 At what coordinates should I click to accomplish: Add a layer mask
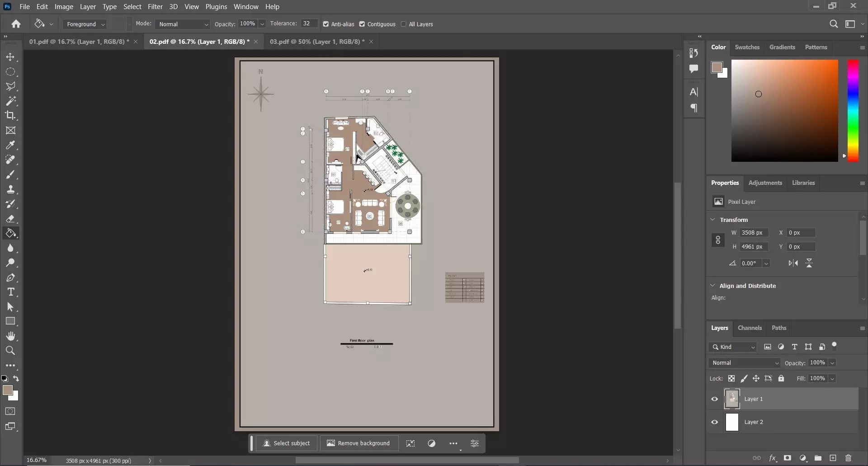tap(788, 458)
